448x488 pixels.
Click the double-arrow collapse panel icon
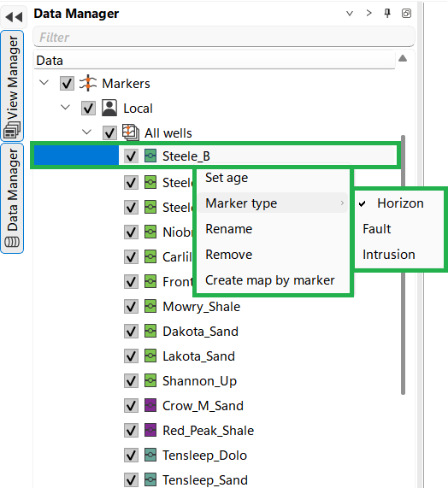[14, 17]
